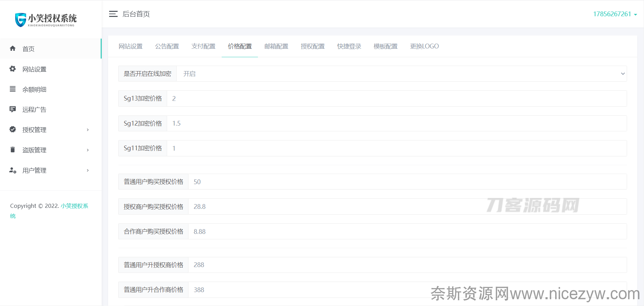Click the message icon for 远程广告

click(13, 109)
